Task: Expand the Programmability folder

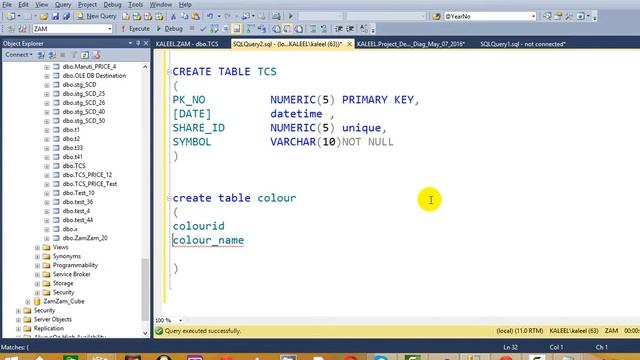Action: point(37,265)
